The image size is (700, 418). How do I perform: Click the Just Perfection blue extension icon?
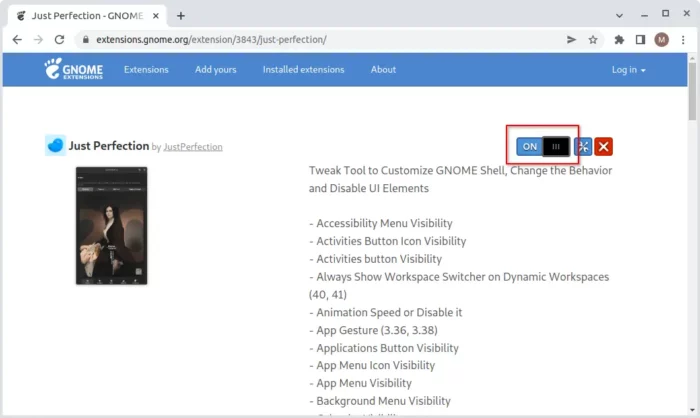(55, 145)
